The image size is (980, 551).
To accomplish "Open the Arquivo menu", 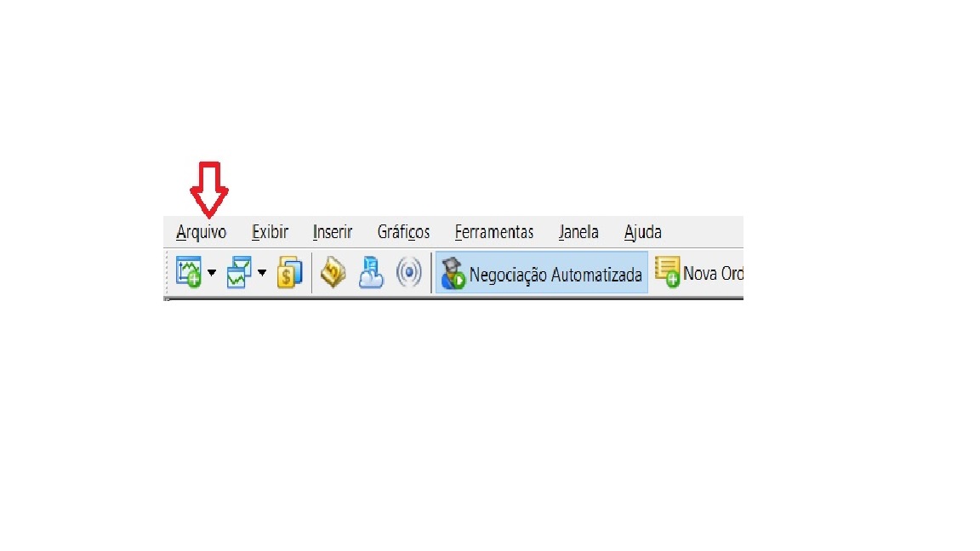I will [x=202, y=232].
